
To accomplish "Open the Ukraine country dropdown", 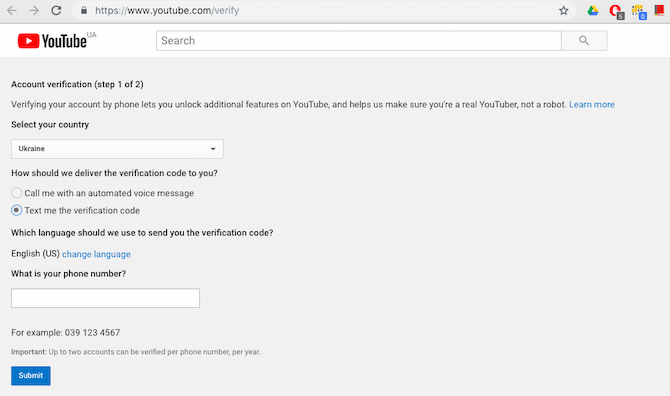I will [x=117, y=149].
